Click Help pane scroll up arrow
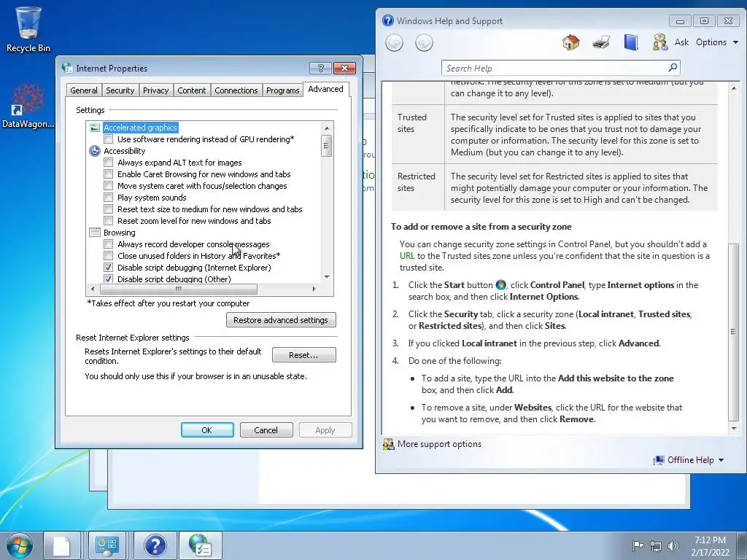This screenshot has height=560, width=747. 734,87
